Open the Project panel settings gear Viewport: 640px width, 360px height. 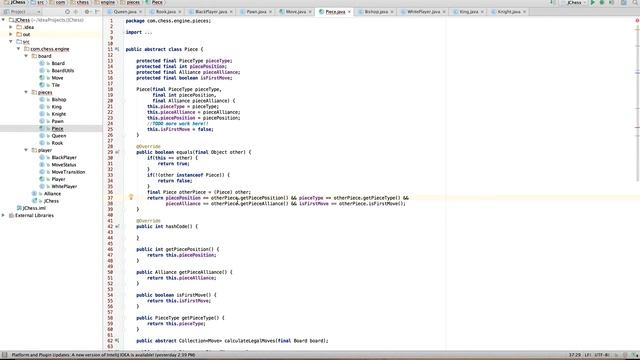click(x=87, y=12)
